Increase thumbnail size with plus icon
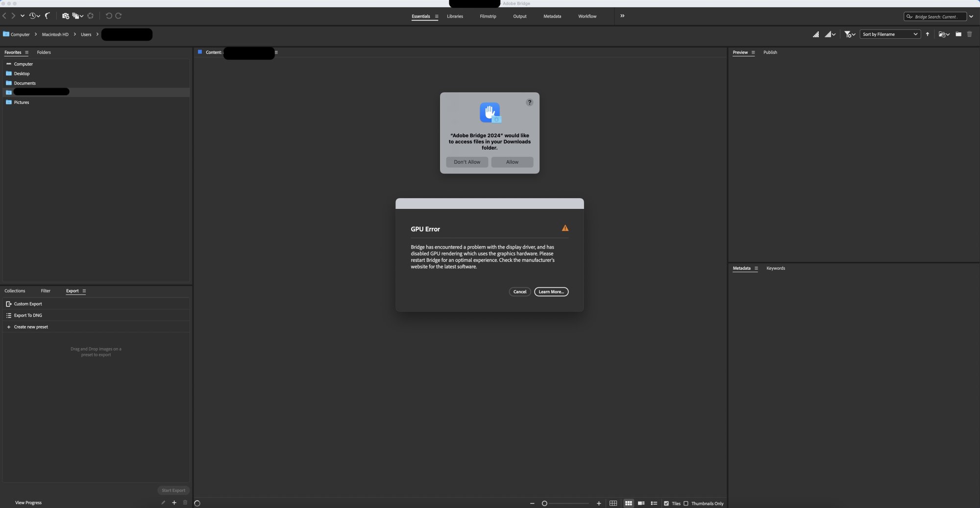This screenshot has height=508, width=980. [x=599, y=504]
